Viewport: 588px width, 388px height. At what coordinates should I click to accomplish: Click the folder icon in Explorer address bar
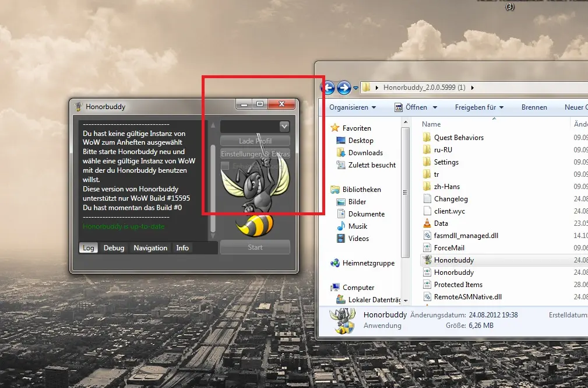[367, 88]
